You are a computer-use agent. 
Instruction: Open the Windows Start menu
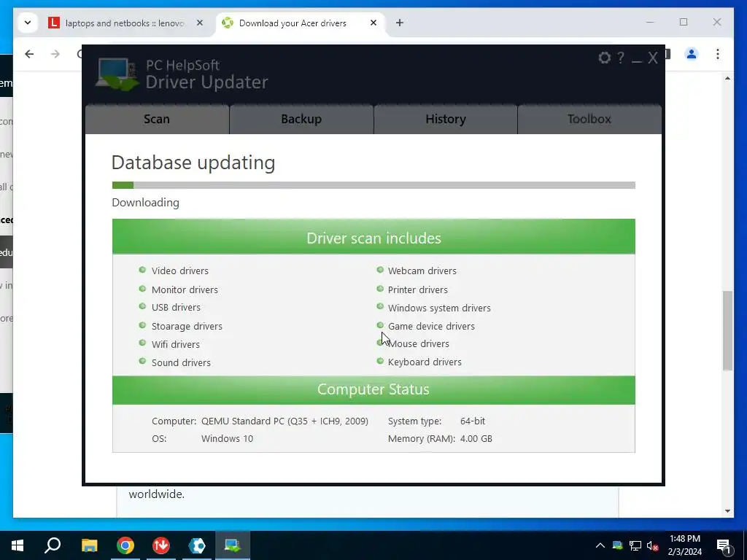point(18,545)
